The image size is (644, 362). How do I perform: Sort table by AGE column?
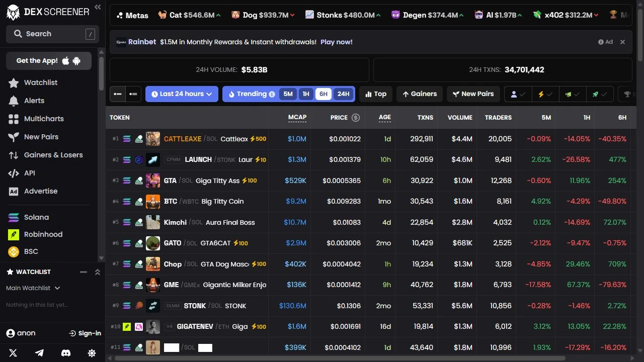pyautogui.click(x=385, y=117)
